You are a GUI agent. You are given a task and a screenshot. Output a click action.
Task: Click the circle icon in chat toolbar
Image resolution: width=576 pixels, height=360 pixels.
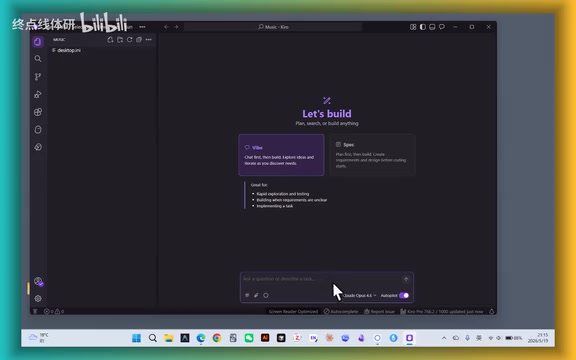coord(266,295)
